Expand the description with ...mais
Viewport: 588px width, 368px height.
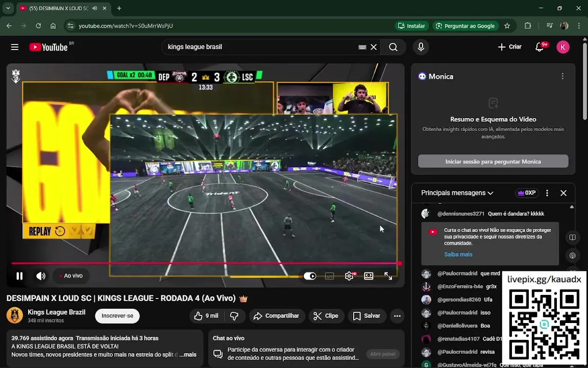pyautogui.click(x=188, y=355)
